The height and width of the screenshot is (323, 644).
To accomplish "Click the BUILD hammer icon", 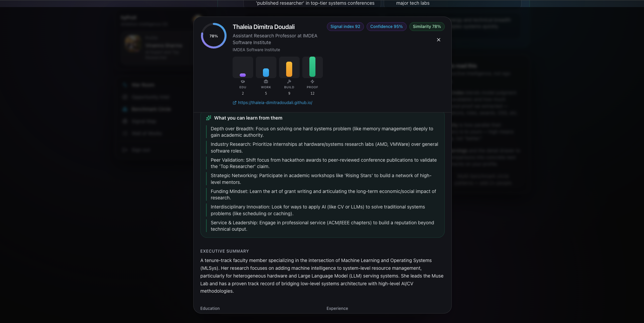I will (x=289, y=82).
